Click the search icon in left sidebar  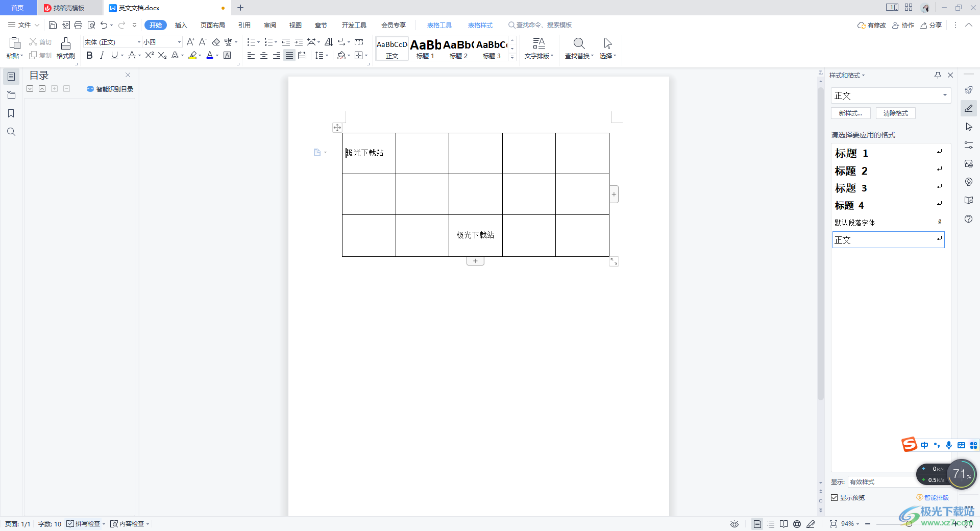point(11,132)
